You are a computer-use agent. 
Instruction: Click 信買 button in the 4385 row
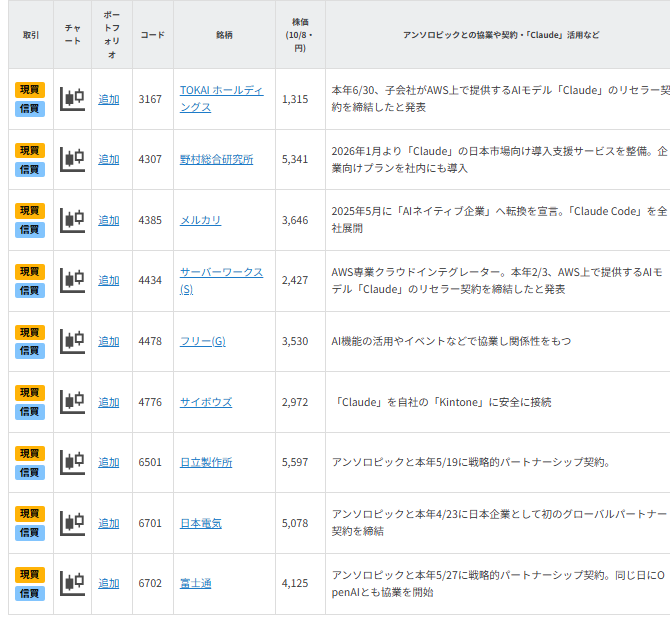coord(30,229)
